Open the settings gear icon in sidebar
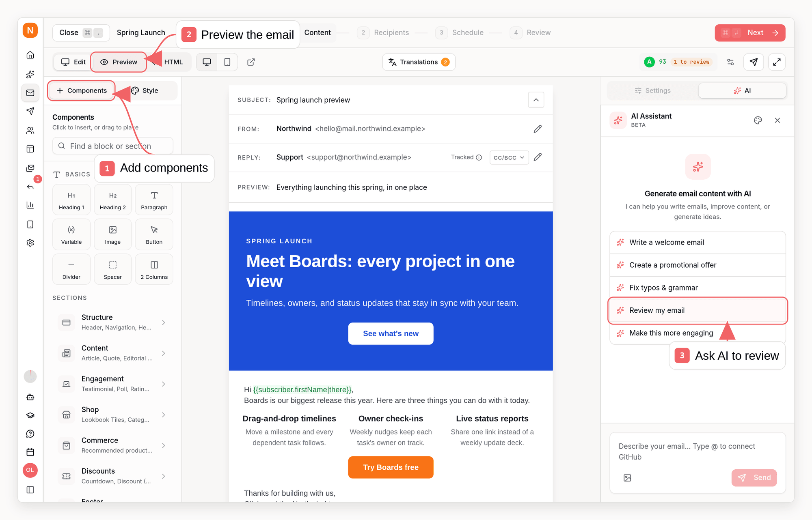 point(30,243)
